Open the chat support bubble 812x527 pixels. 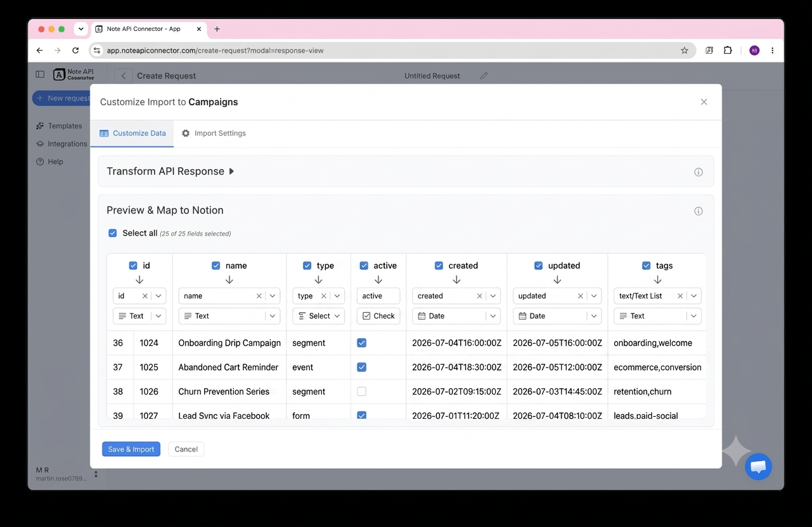pos(758,467)
